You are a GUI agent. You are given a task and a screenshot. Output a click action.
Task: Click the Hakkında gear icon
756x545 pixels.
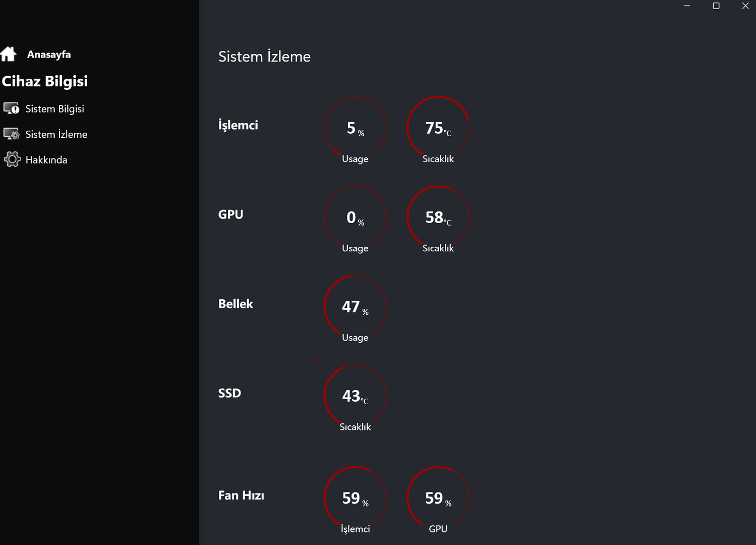coord(12,159)
